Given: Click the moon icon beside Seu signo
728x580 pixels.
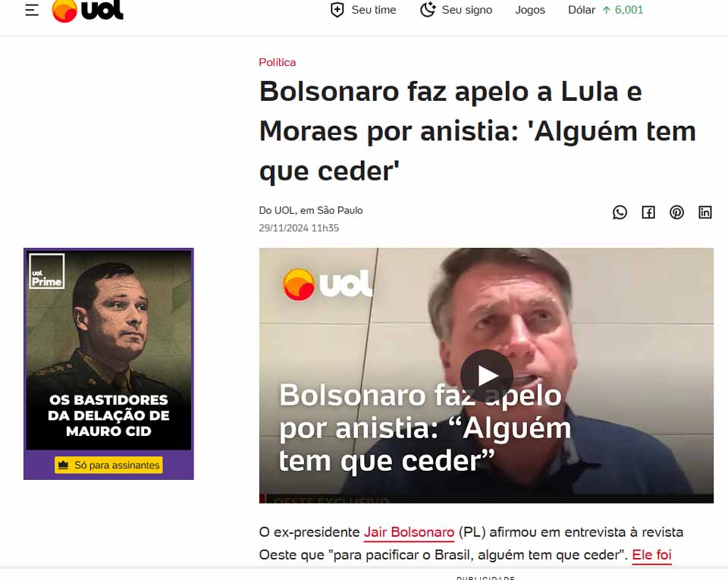Looking at the screenshot, I should click(x=428, y=10).
